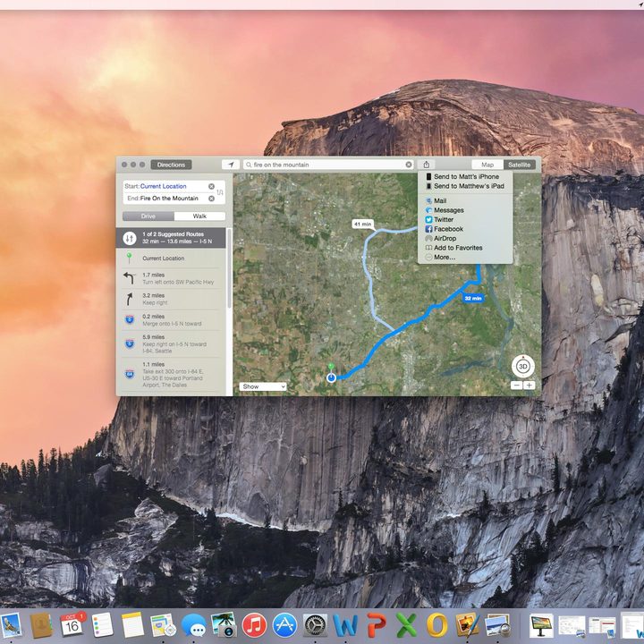Click the green destination pin on the map
This screenshot has height=644, width=644.
tap(331, 367)
